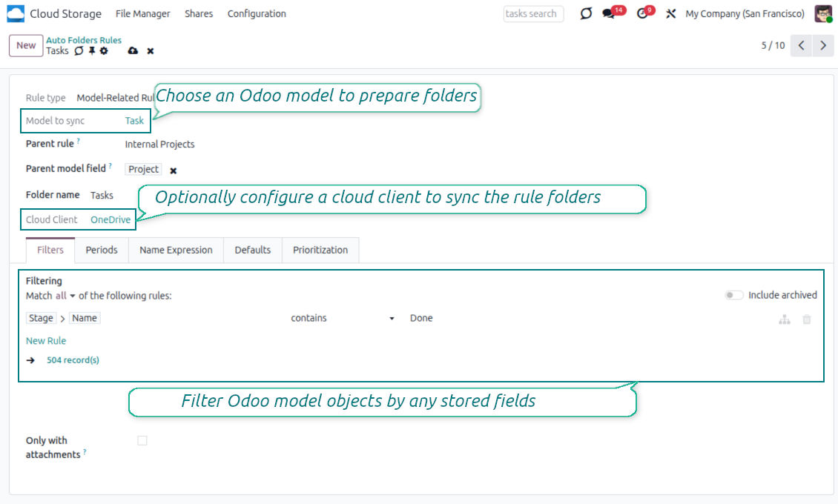Image resolution: width=838 pixels, height=504 pixels.
Task: Click the wrench debug tools icon
Action: click(x=671, y=14)
